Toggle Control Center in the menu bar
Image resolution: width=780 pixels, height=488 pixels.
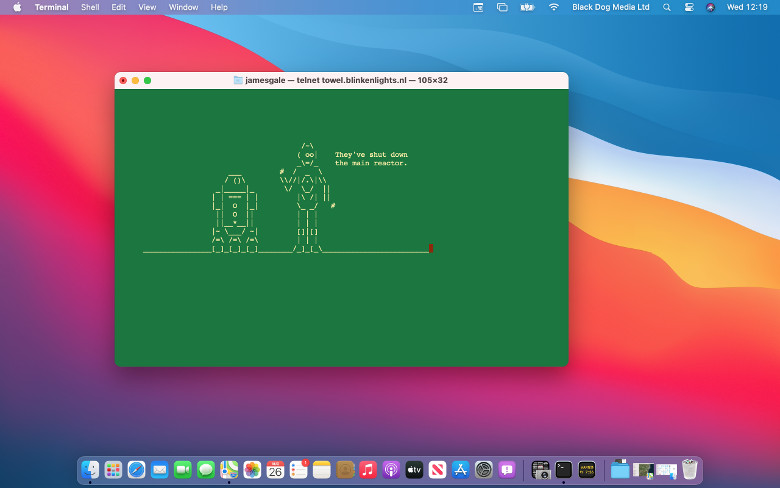tap(689, 7)
